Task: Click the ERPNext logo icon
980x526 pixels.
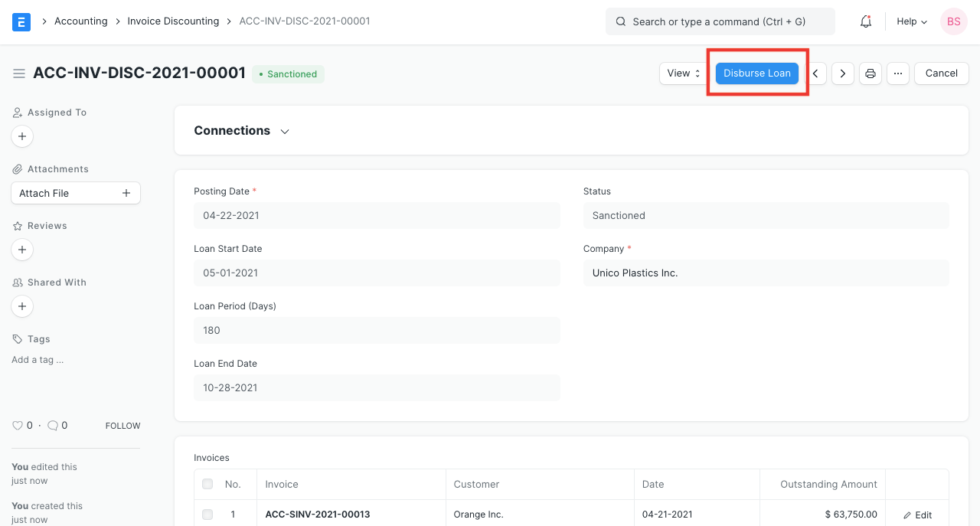Action: click(x=21, y=21)
